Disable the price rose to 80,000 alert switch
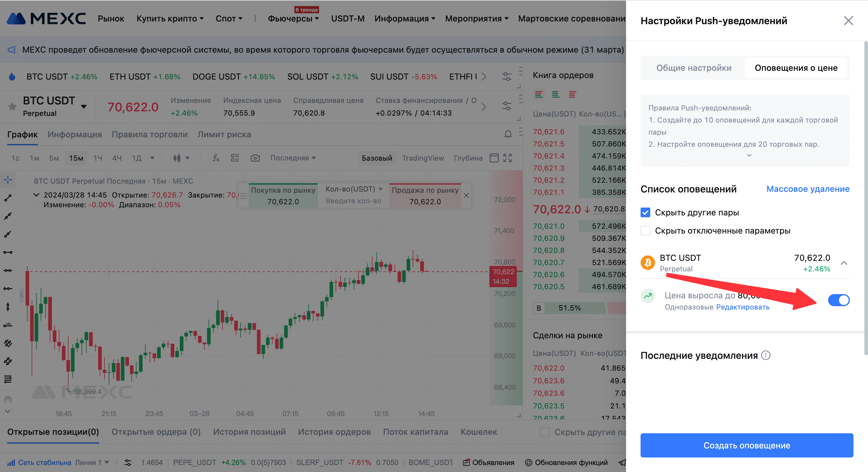The height and width of the screenshot is (472, 868). pos(838,300)
